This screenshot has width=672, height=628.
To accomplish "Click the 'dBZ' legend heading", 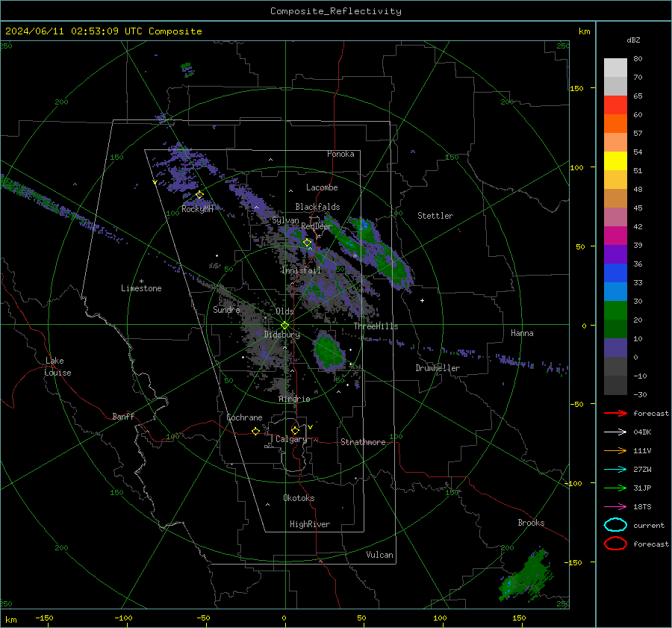I will tap(633, 40).
